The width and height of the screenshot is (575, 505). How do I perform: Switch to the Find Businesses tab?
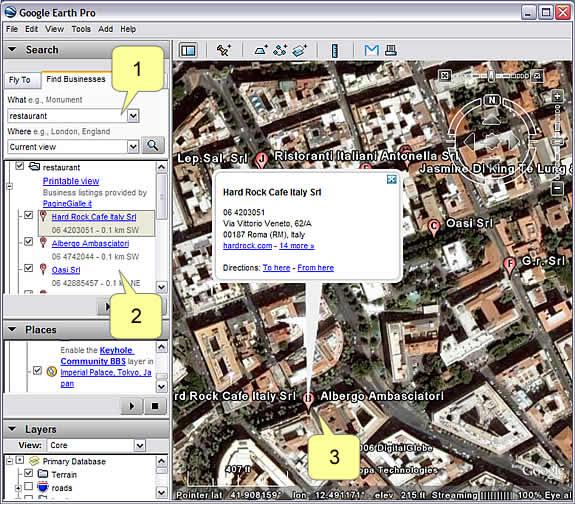[76, 79]
